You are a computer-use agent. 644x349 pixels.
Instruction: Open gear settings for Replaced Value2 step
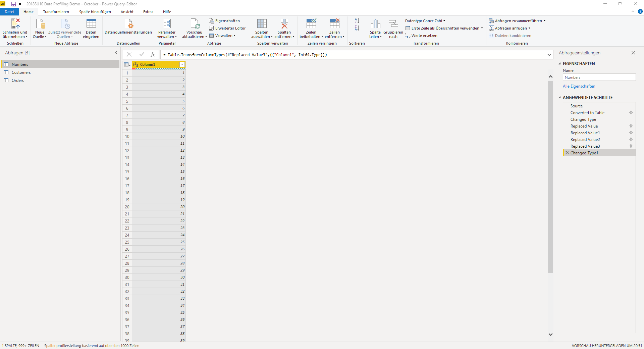click(x=631, y=140)
